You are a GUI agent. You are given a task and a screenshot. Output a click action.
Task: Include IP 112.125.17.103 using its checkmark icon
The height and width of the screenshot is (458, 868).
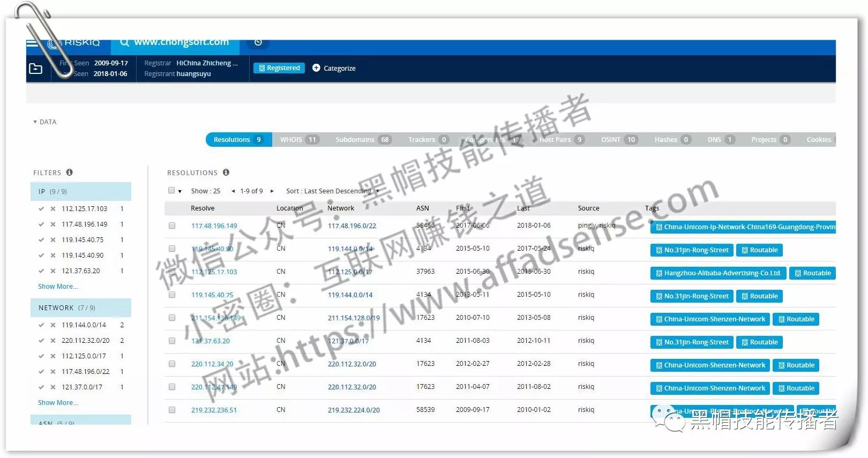[x=41, y=209]
